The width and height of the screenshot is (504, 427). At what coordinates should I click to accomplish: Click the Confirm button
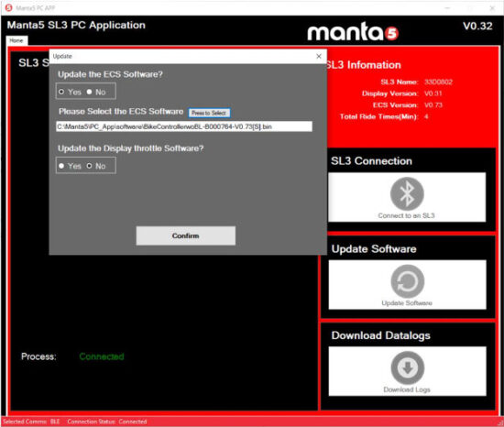click(185, 235)
